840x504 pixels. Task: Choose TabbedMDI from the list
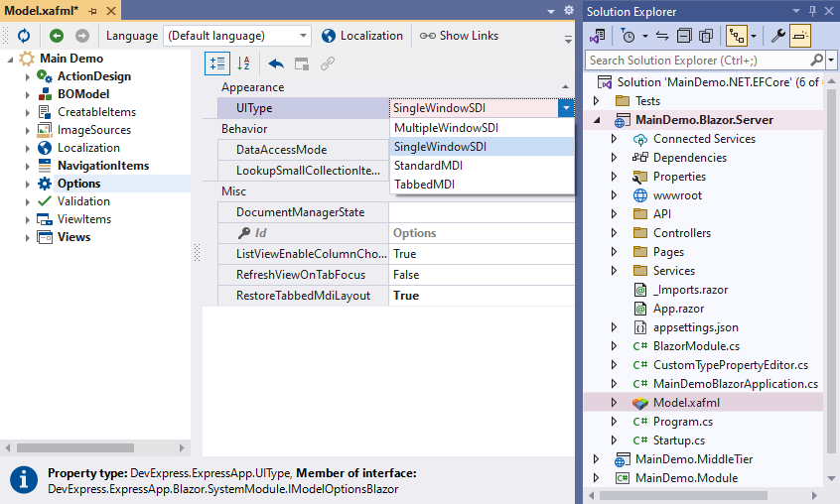tap(482, 185)
